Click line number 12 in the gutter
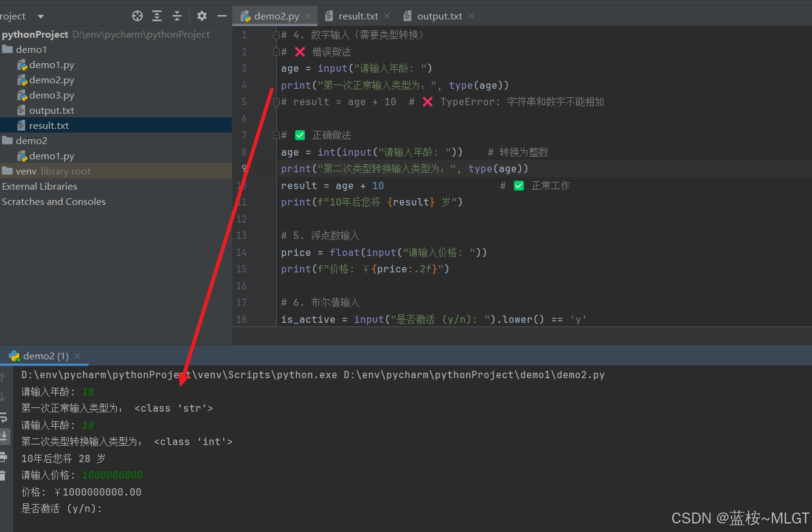The width and height of the screenshot is (812, 532). tap(241, 219)
